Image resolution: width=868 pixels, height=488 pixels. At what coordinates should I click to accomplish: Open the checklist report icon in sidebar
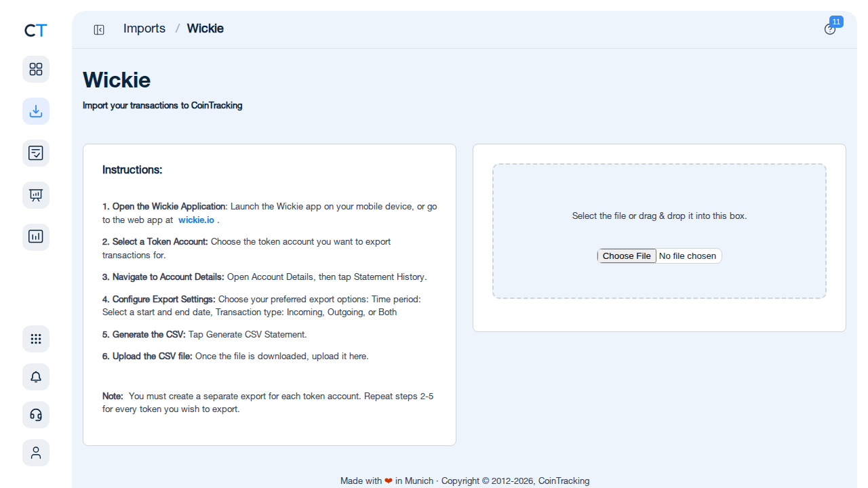click(x=36, y=153)
